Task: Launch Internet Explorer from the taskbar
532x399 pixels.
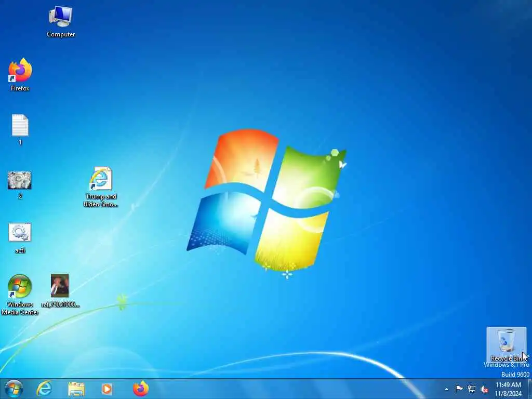Action: (x=45, y=389)
